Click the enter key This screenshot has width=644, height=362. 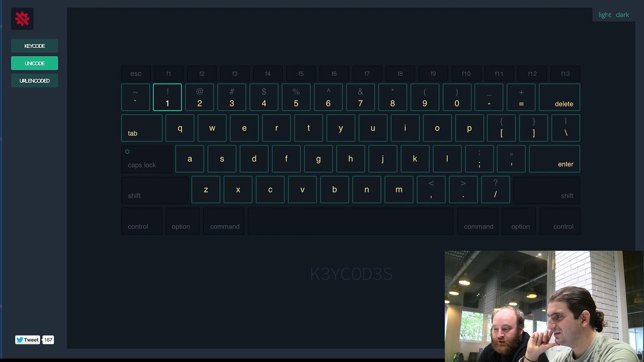click(x=554, y=159)
